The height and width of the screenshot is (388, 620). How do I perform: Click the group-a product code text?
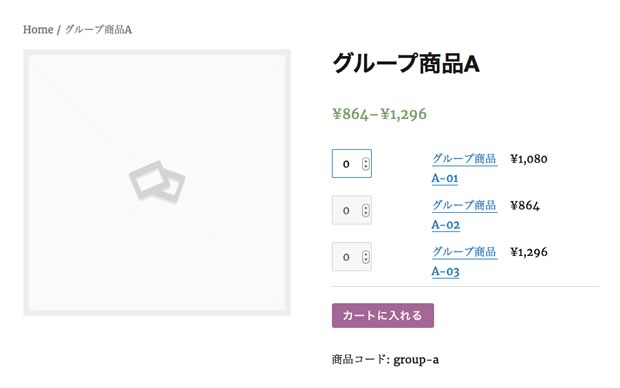[x=416, y=360]
